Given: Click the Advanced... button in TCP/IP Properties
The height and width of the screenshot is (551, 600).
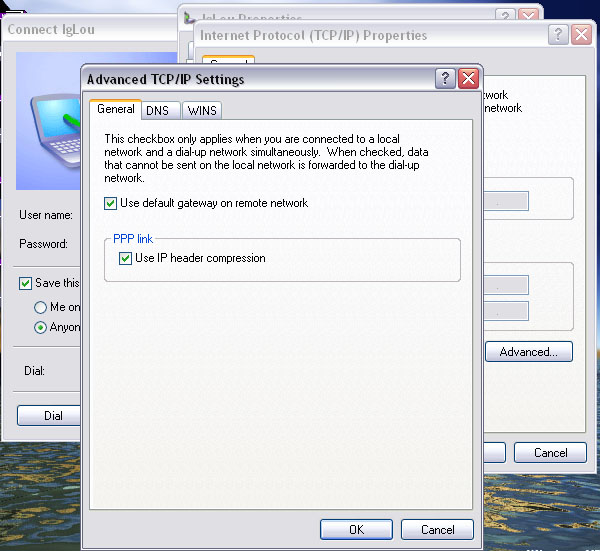Looking at the screenshot, I should (x=529, y=351).
